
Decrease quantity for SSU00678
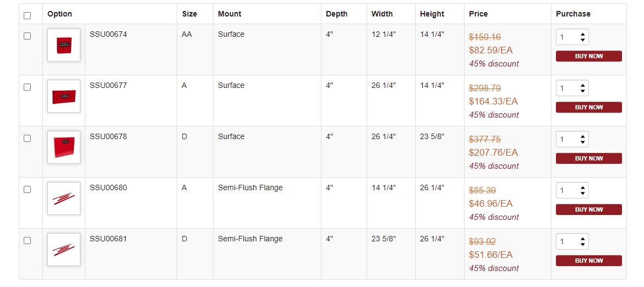[582, 142]
